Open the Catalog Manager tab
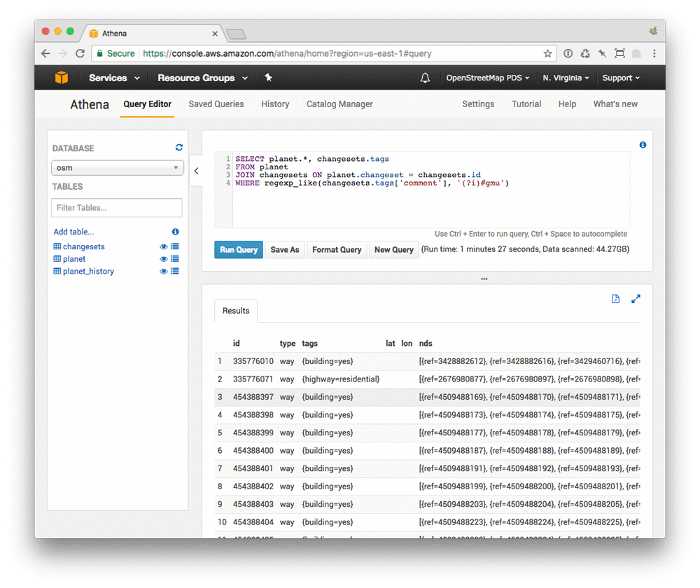The height and width of the screenshot is (588, 700). coord(339,104)
